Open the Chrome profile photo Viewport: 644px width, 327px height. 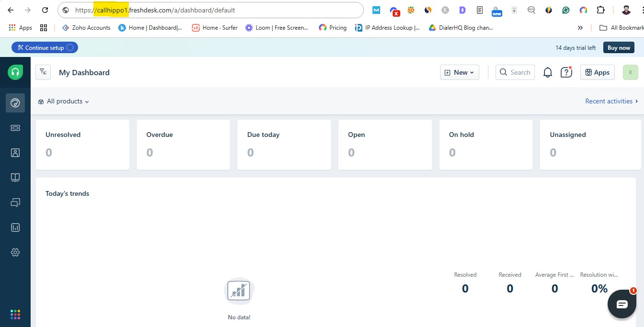[626, 10]
